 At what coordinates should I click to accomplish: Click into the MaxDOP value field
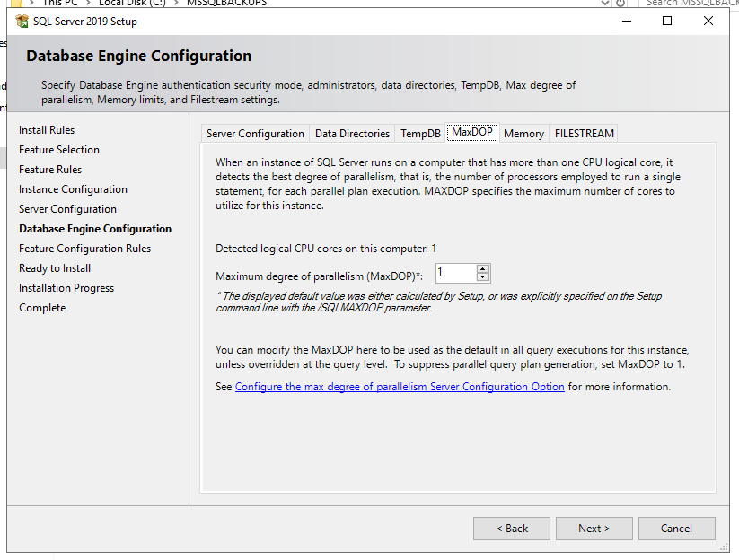click(456, 273)
